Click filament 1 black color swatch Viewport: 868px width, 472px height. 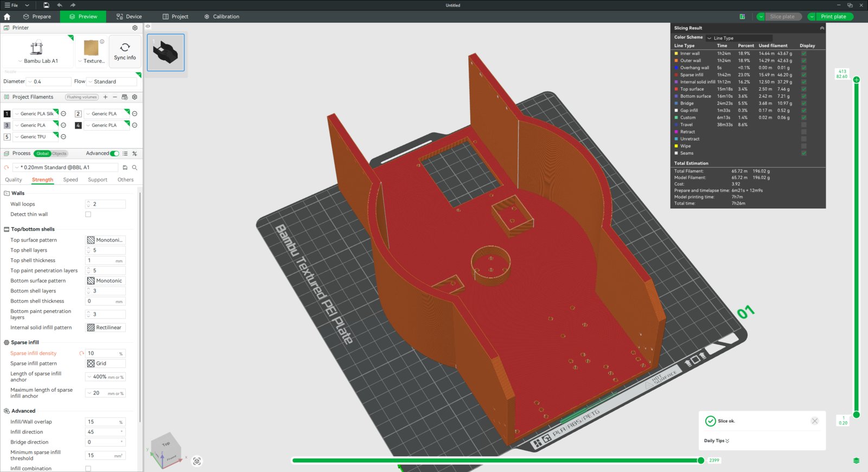(7, 114)
